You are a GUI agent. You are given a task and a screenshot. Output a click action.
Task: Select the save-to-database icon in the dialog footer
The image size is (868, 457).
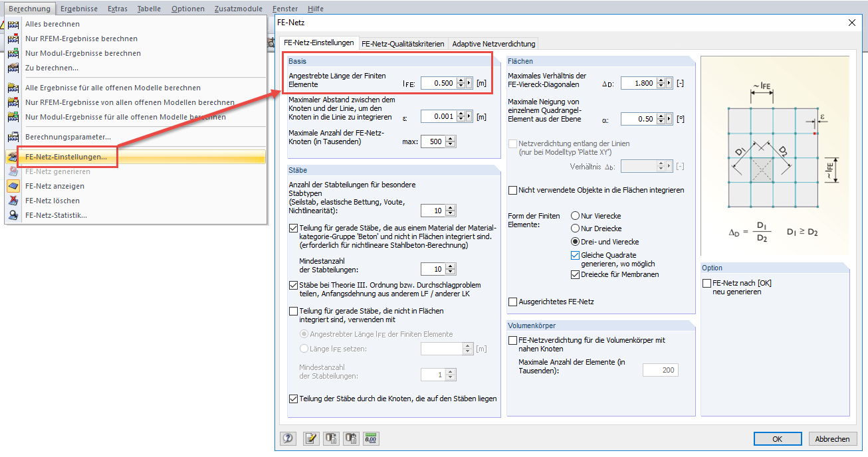click(331, 438)
